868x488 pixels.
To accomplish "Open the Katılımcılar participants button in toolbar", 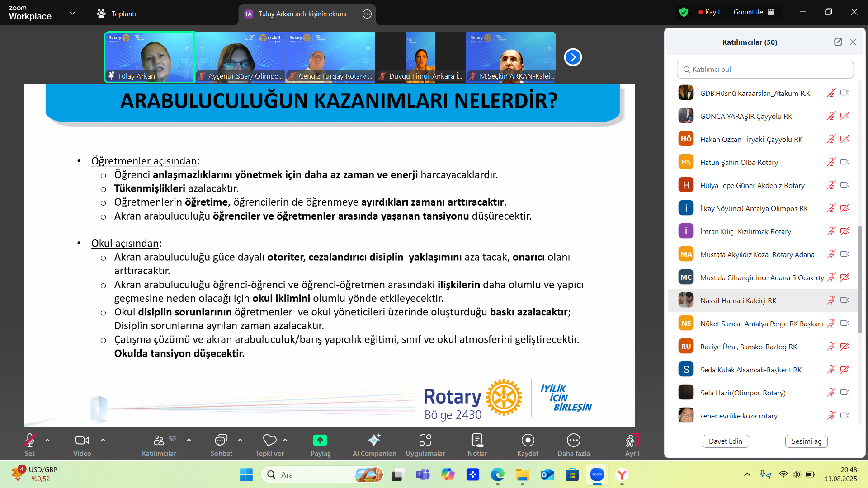I will [x=159, y=445].
